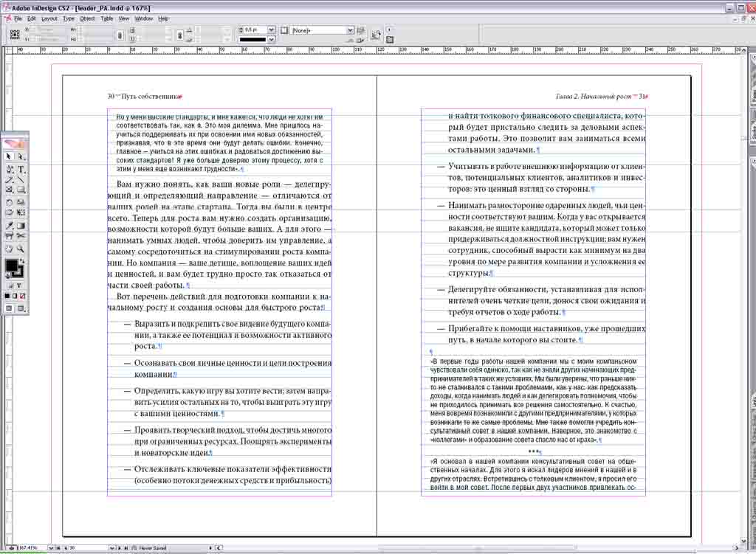Screen dimensions: 756x554
Task: Select the Hand tool
Action: pos(9,249)
